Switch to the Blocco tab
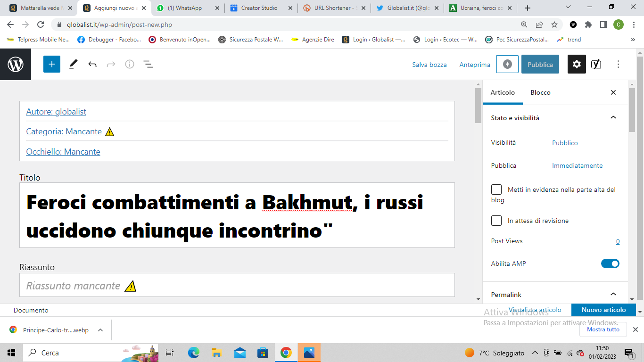 [540, 92]
